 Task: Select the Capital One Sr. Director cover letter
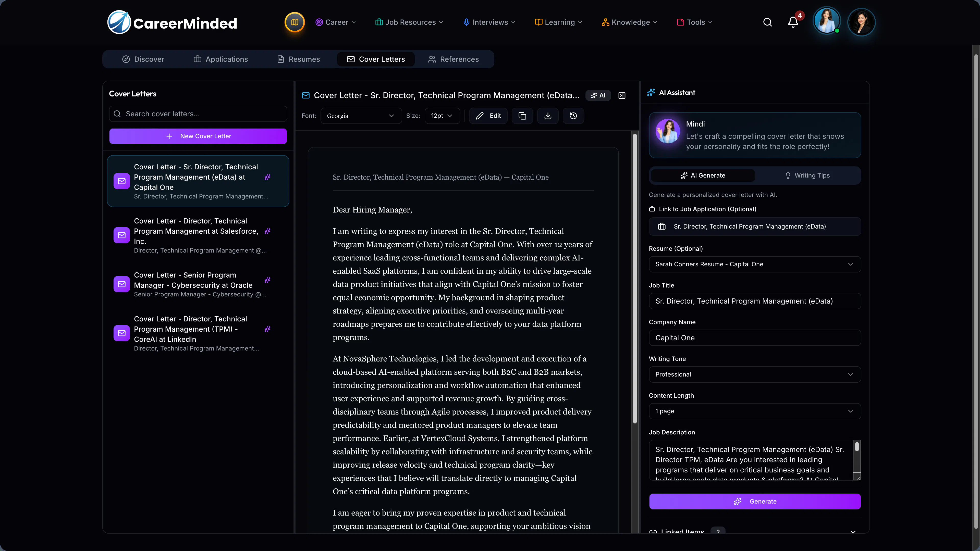point(198,181)
